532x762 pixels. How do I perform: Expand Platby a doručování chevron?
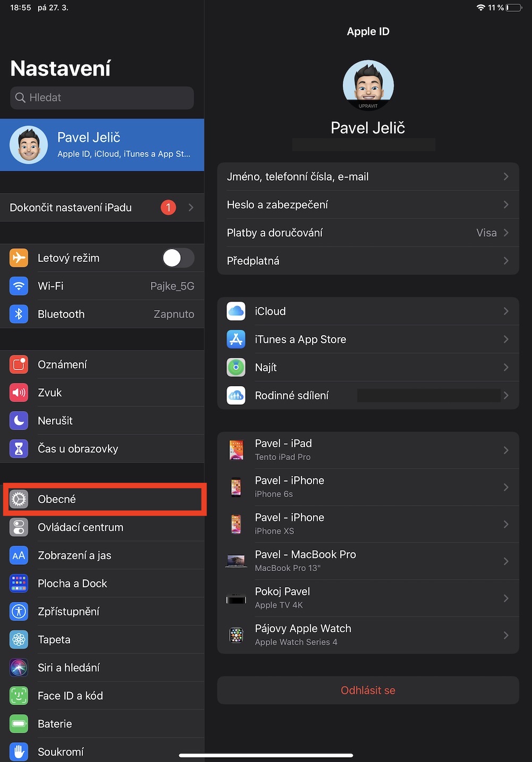506,233
